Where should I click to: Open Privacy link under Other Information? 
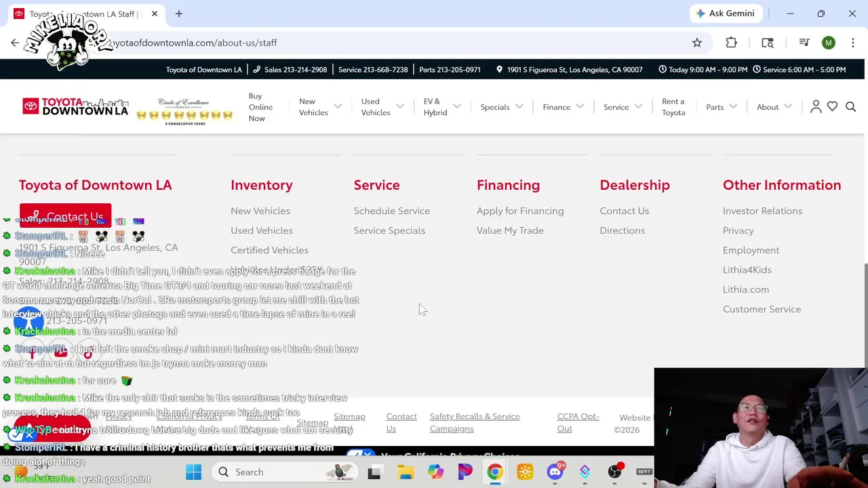click(738, 230)
